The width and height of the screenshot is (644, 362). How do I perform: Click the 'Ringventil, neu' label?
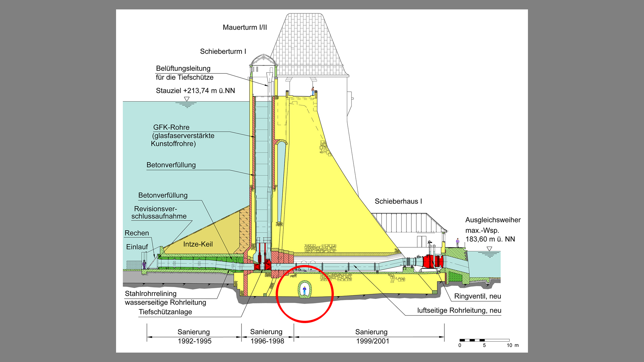(x=477, y=296)
